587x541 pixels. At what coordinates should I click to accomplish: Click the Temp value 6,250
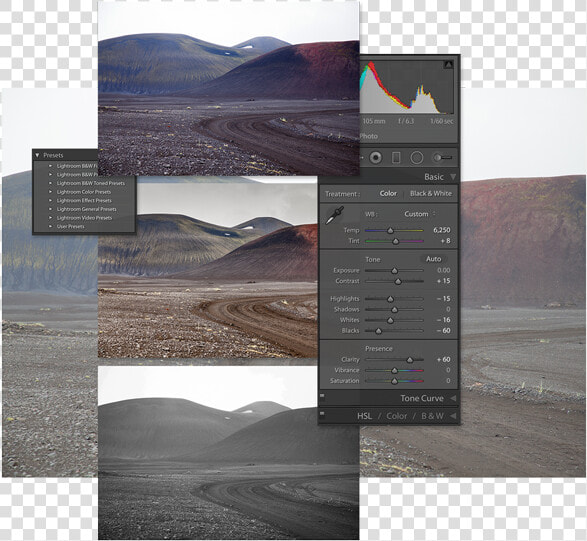coord(441,230)
